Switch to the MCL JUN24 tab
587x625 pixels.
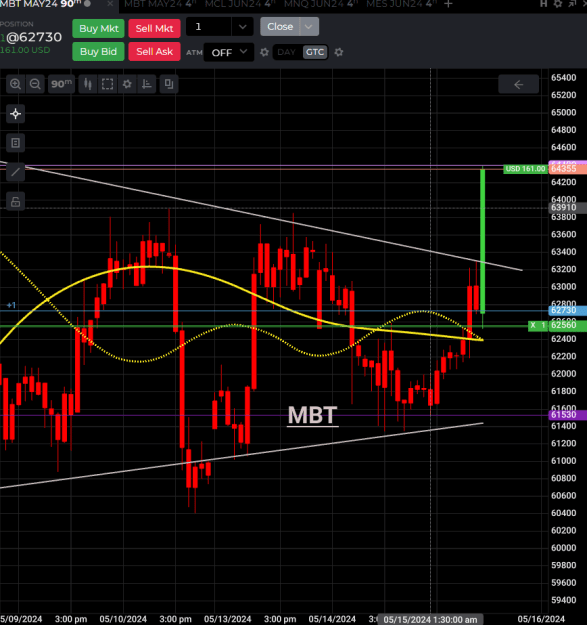click(x=240, y=4)
